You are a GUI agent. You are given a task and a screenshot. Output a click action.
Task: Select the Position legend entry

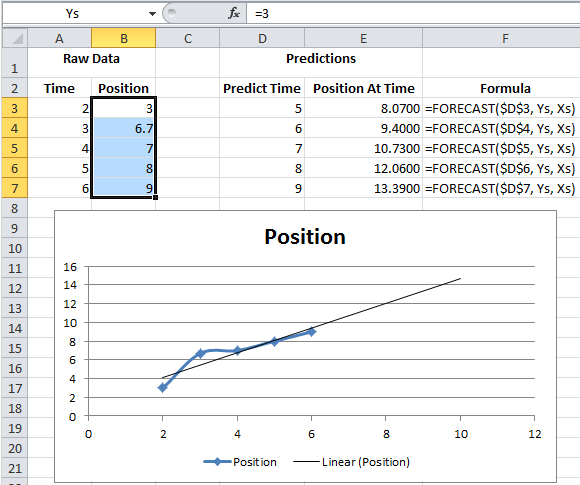tap(240, 462)
